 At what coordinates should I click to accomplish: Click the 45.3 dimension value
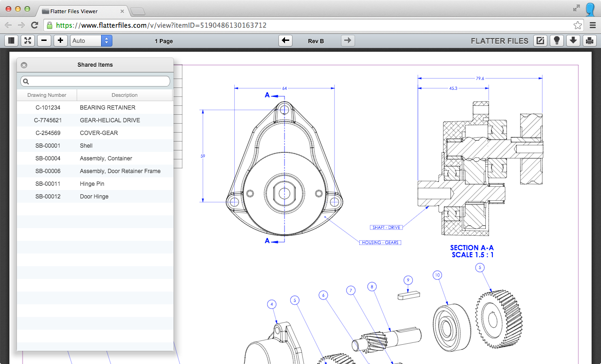click(453, 88)
